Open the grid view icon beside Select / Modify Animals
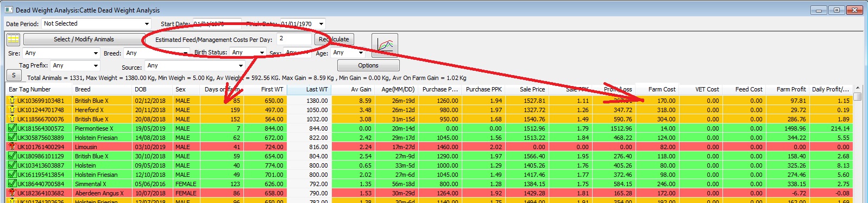The width and height of the screenshot is (868, 203). click(x=14, y=39)
